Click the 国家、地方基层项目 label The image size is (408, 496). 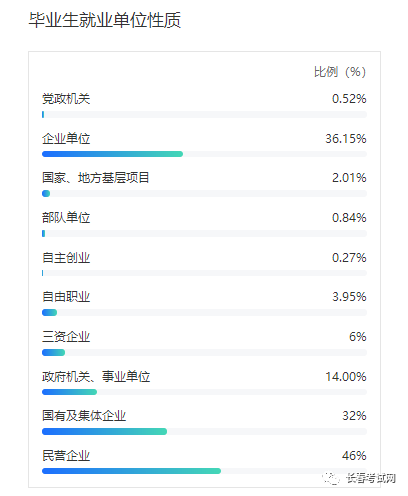click(96, 178)
